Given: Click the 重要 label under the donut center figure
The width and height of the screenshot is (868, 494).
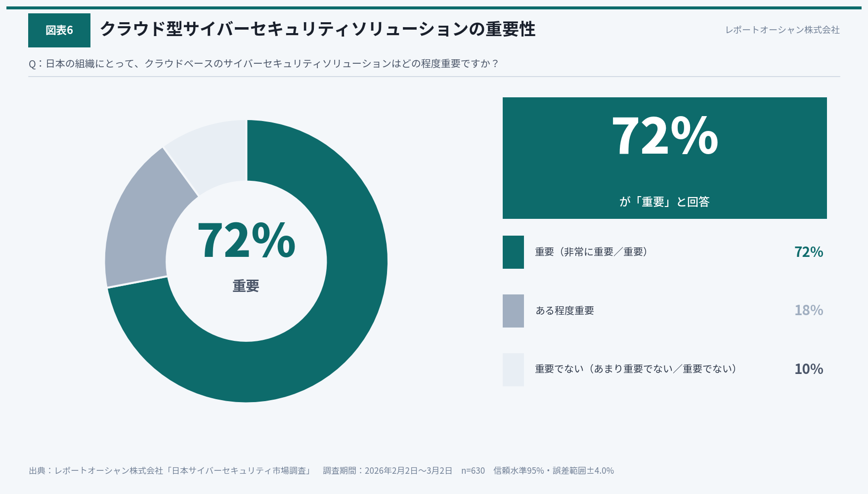Looking at the screenshot, I should pos(246,286).
